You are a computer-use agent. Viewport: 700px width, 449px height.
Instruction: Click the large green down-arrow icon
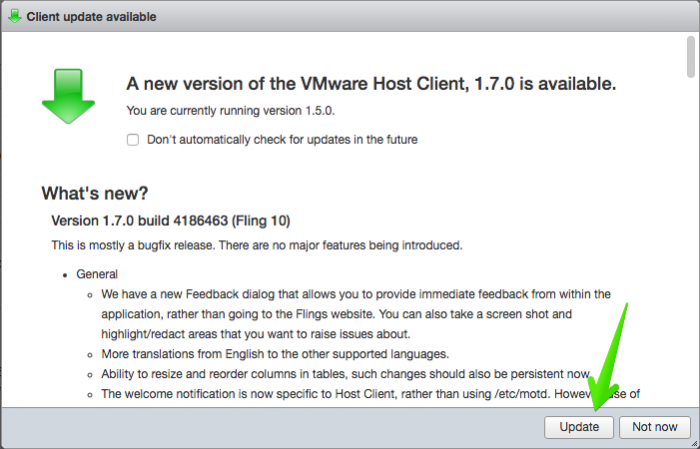(x=68, y=96)
